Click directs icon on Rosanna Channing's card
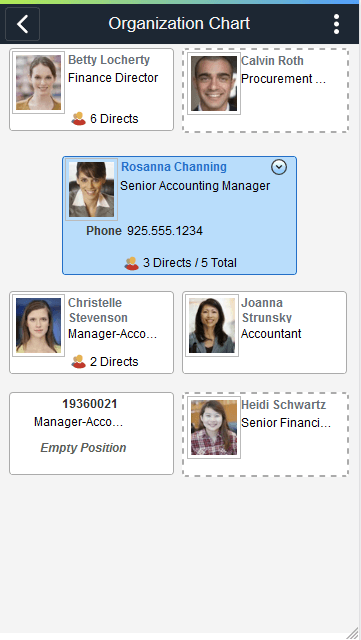This screenshot has height=640, width=361. tap(131, 263)
